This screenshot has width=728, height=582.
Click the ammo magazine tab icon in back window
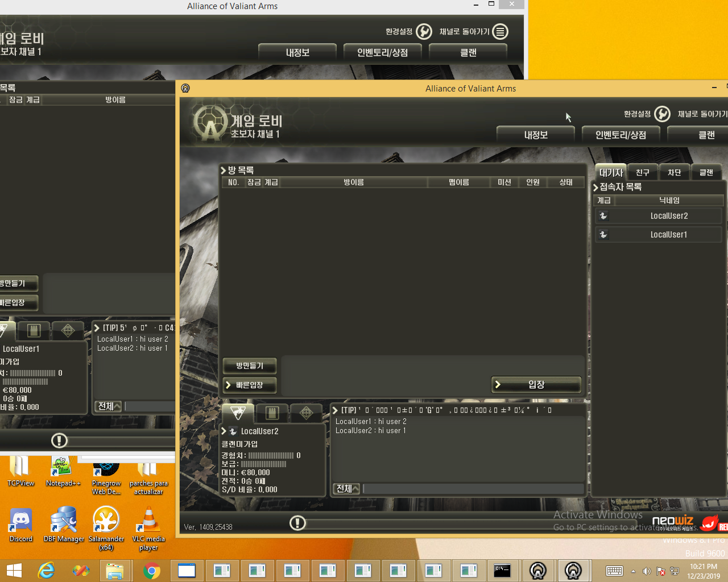coord(34,330)
